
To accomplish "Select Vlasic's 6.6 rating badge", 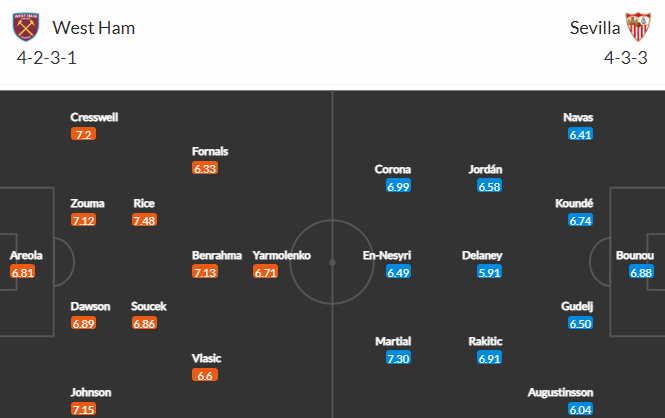I will (205, 375).
